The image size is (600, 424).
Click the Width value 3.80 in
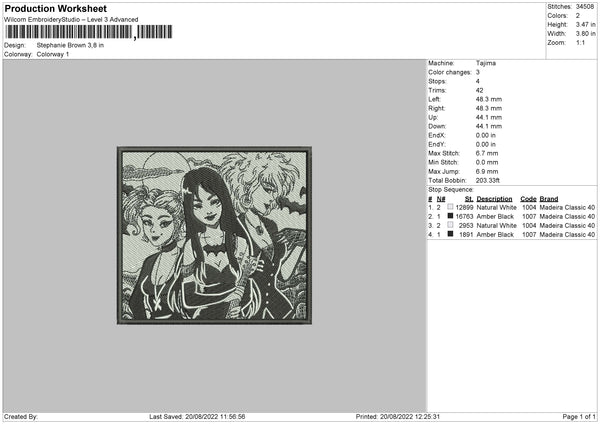(585, 34)
